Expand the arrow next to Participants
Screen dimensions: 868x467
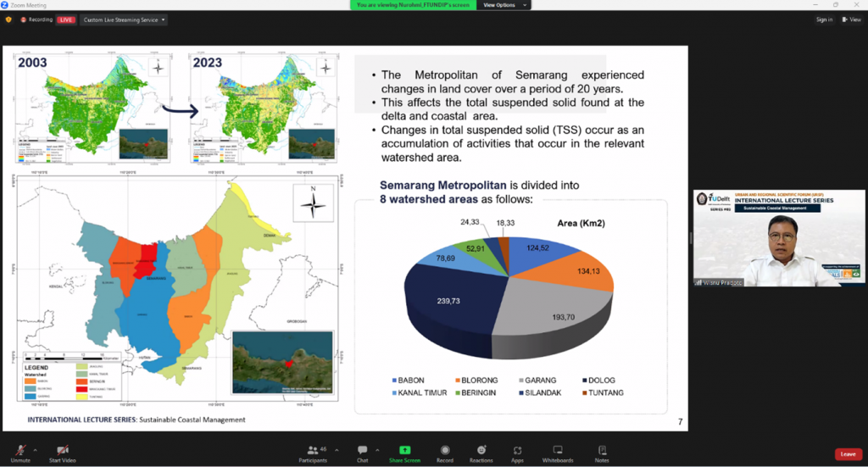(337, 448)
